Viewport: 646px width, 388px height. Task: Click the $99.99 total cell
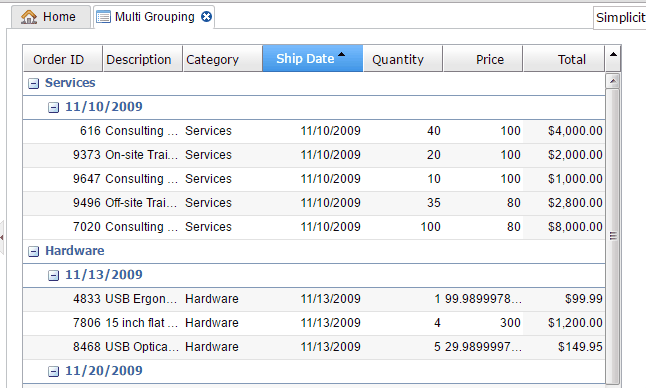(564, 299)
